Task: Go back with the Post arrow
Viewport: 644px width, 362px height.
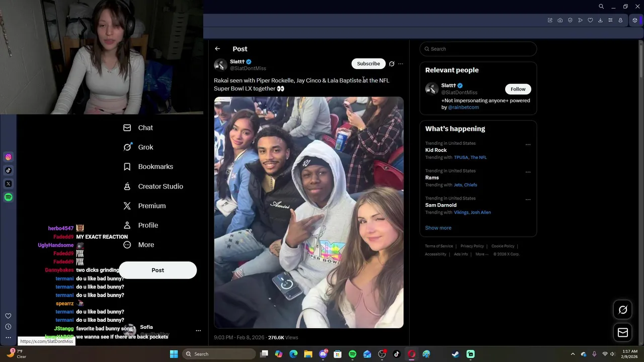Action: coord(217,49)
